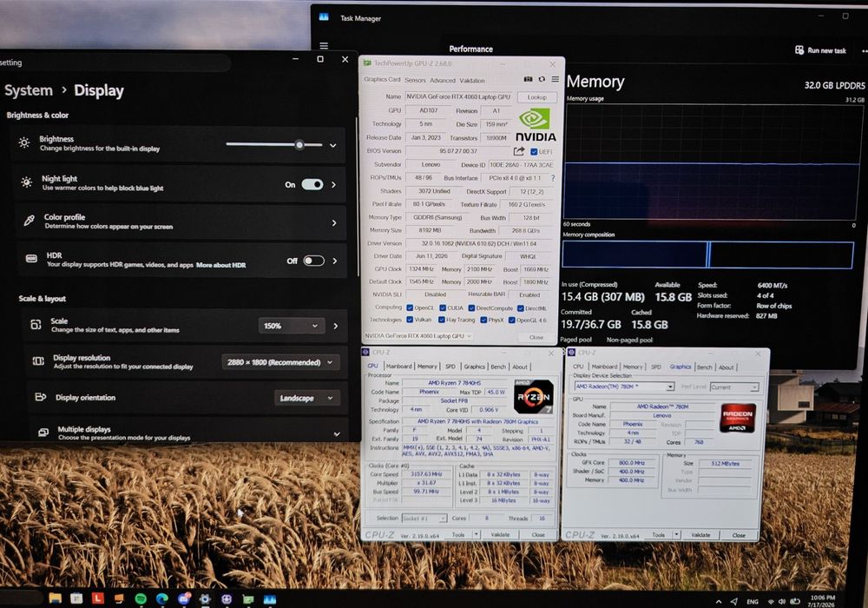Open the GPU selection dropdown in GPU-Z

click(x=418, y=336)
